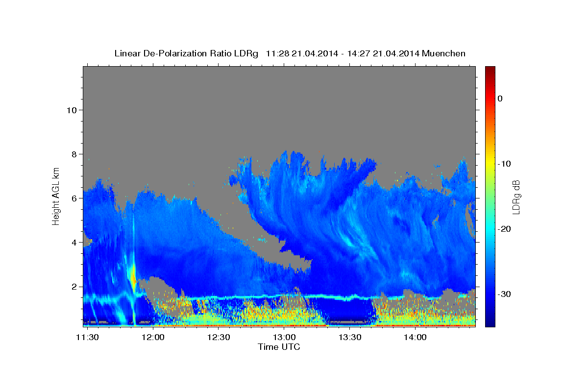Click the 'Height AGL km' y-axis label
This screenshot has height=392, width=588.
(x=56, y=196)
